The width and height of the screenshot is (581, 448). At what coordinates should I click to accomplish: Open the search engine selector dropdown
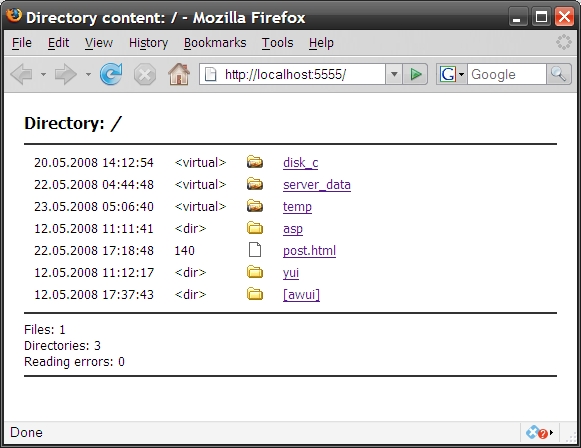(461, 74)
